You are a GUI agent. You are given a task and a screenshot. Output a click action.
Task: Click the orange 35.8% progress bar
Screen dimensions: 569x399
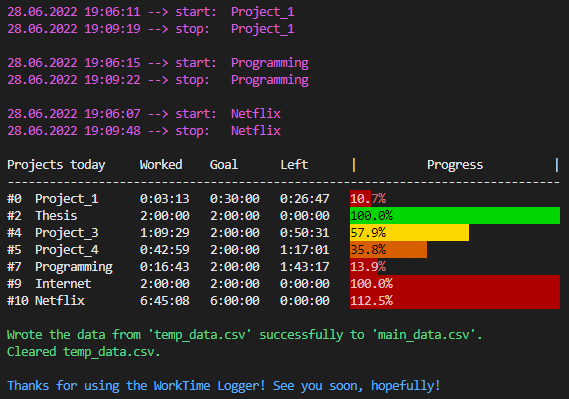tap(388, 250)
